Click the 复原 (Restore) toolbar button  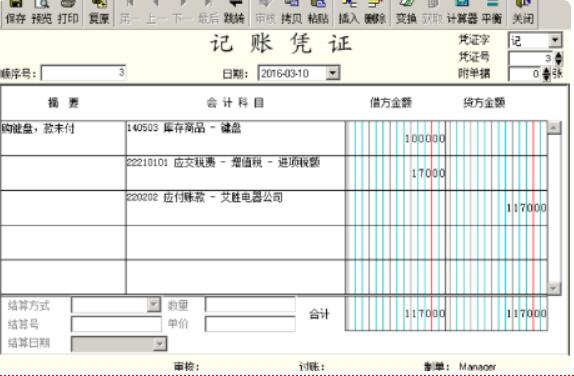coord(99,12)
